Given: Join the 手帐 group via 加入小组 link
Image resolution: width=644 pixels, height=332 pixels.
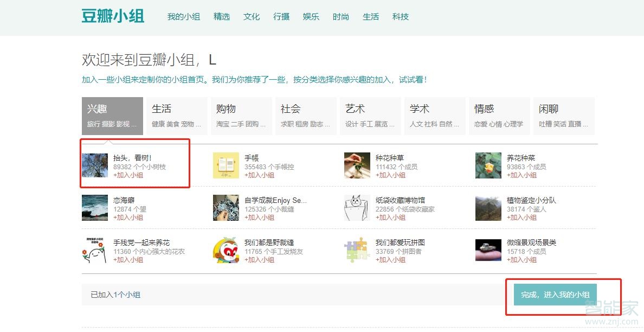Looking at the screenshot, I should coord(259,175).
